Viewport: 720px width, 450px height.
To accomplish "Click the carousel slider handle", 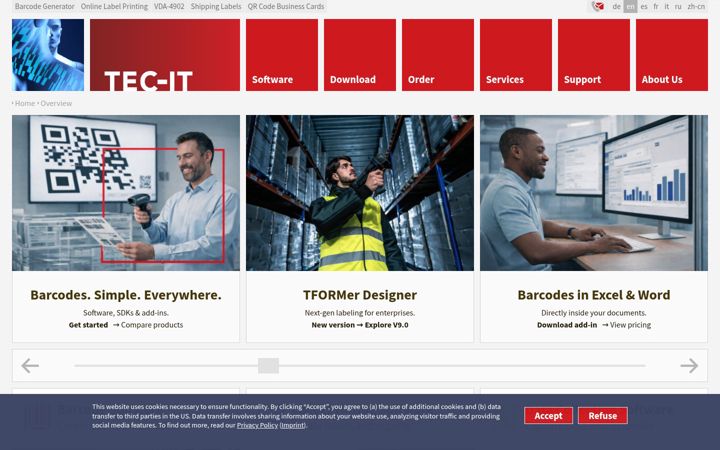I will [x=268, y=366].
